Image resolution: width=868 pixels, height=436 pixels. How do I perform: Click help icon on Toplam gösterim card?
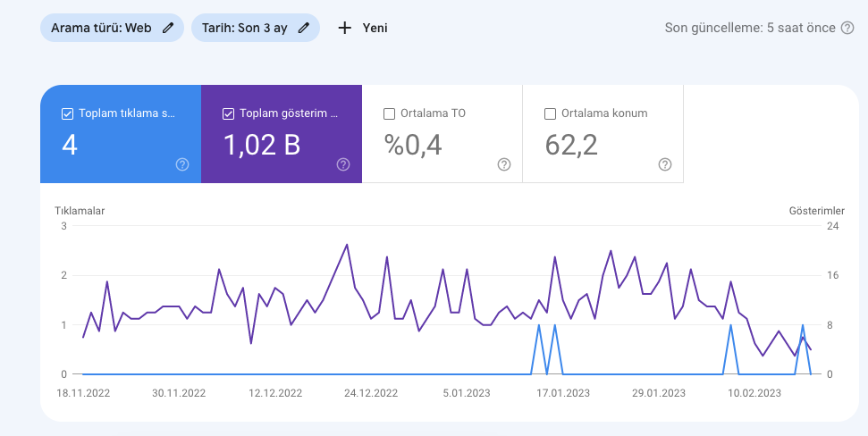343,164
